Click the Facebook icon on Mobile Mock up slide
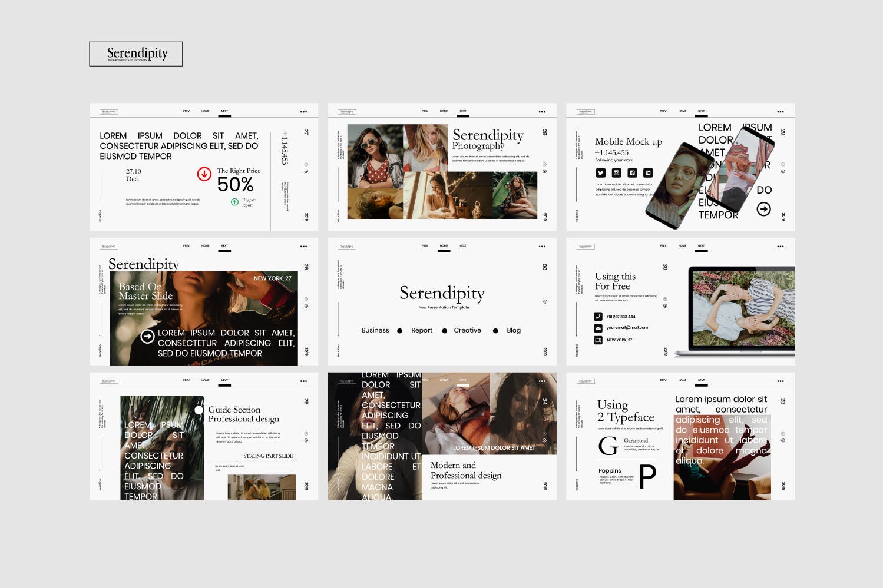The image size is (883, 588). [632, 172]
